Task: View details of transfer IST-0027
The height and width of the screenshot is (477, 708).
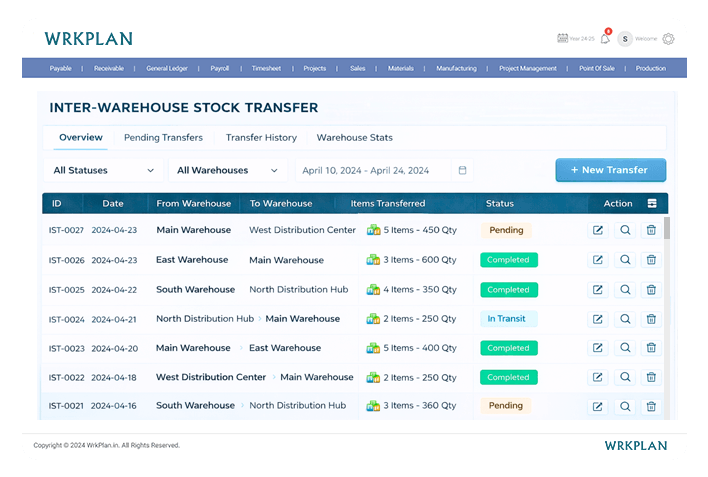Action: coord(625,230)
